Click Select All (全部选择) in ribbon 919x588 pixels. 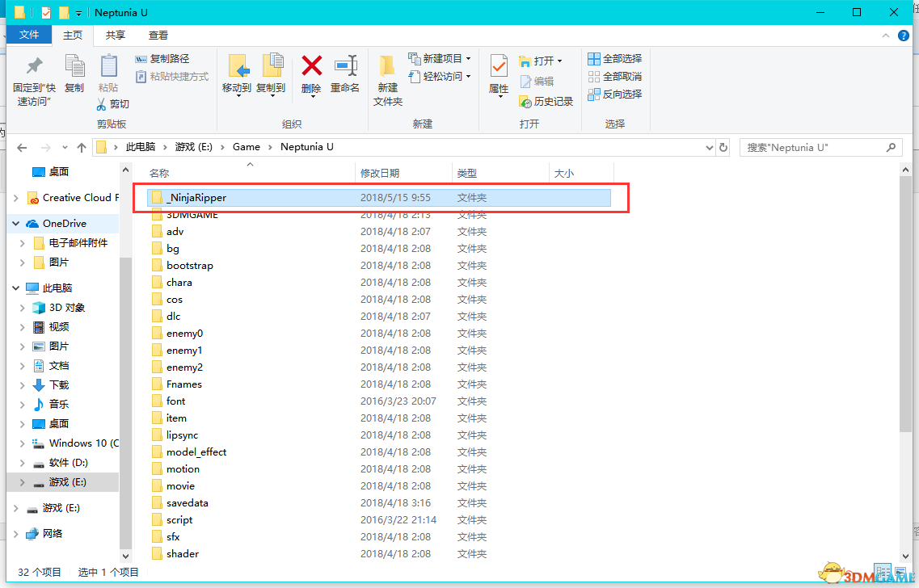click(x=614, y=59)
